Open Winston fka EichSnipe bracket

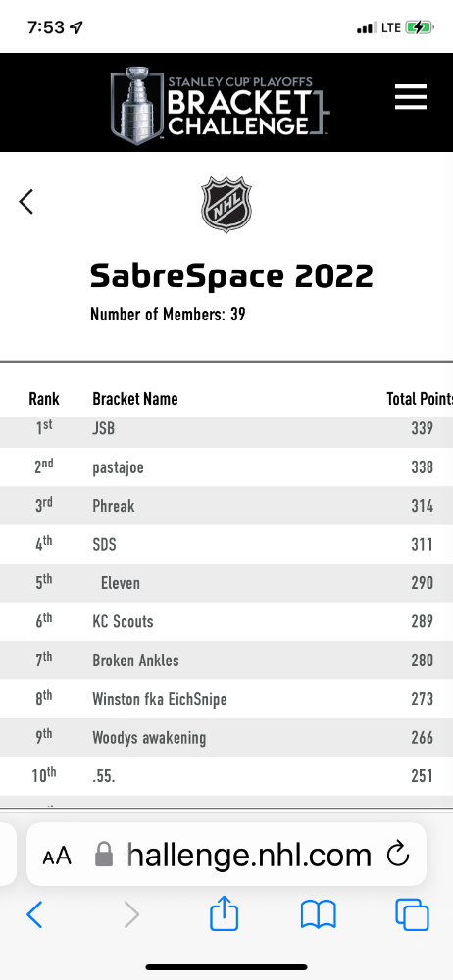[226, 699]
